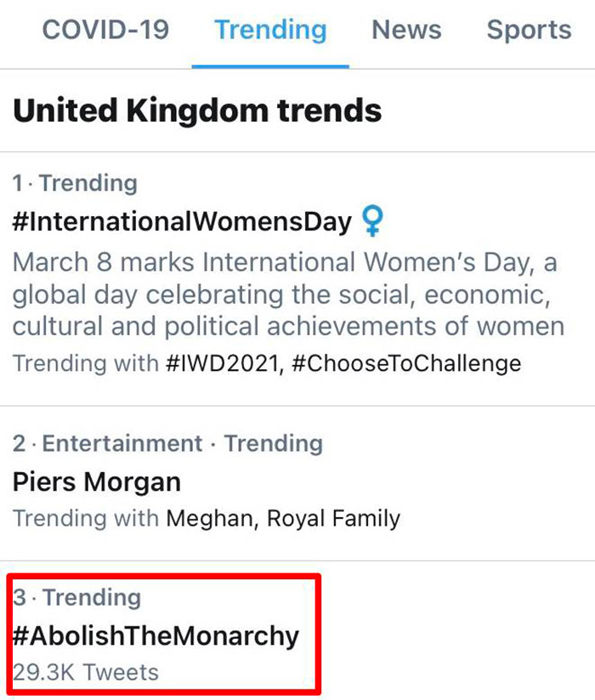Go to the Sports tab
This screenshot has width=595, height=700.
coord(529,30)
